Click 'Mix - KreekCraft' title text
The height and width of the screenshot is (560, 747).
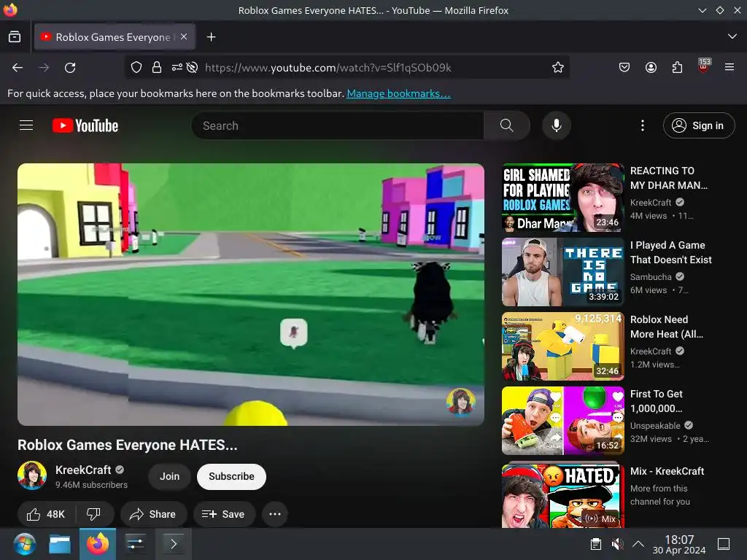tap(667, 471)
